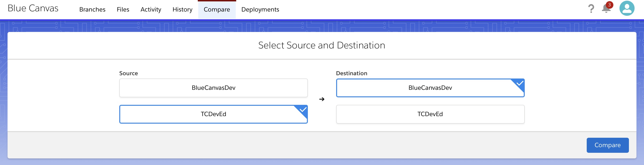The width and height of the screenshot is (644, 165).
Task: Click the Select Source and Destination heading
Action: tap(322, 45)
